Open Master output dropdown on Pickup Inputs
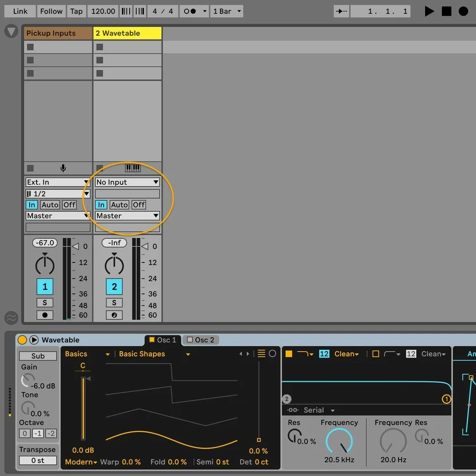 point(58,216)
